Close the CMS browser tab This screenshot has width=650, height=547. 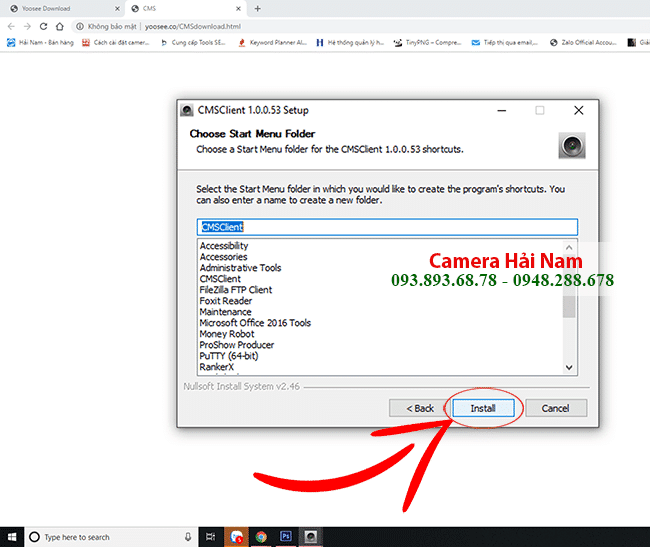point(238,8)
